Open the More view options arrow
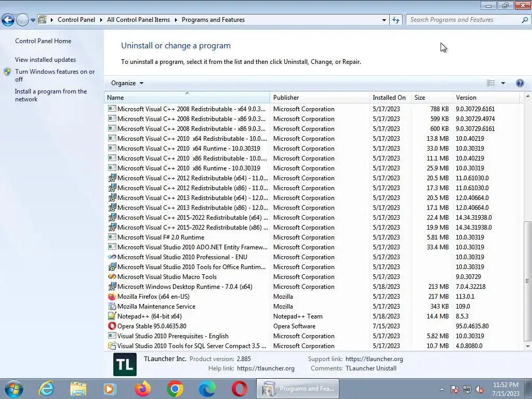532x399 pixels. click(x=503, y=83)
